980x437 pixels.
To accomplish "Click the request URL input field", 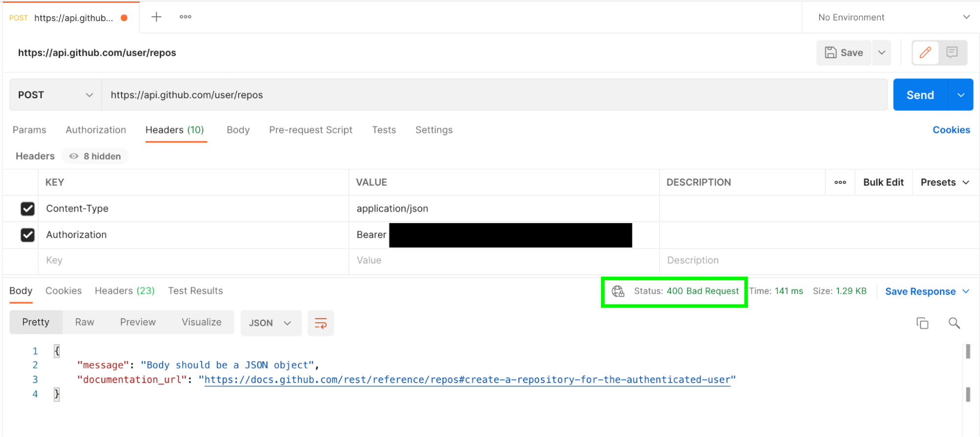I will (x=494, y=95).
